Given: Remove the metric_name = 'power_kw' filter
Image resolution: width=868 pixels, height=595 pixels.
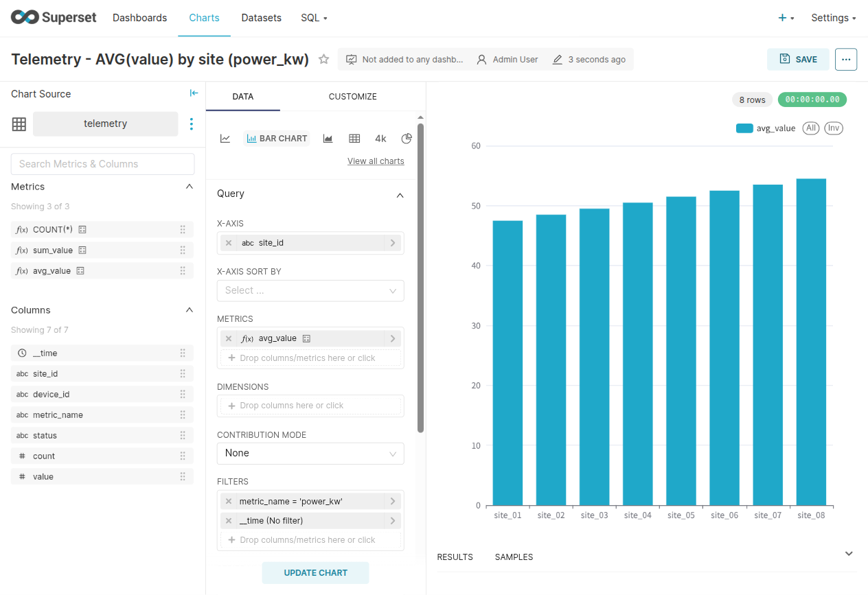Looking at the screenshot, I should (229, 502).
